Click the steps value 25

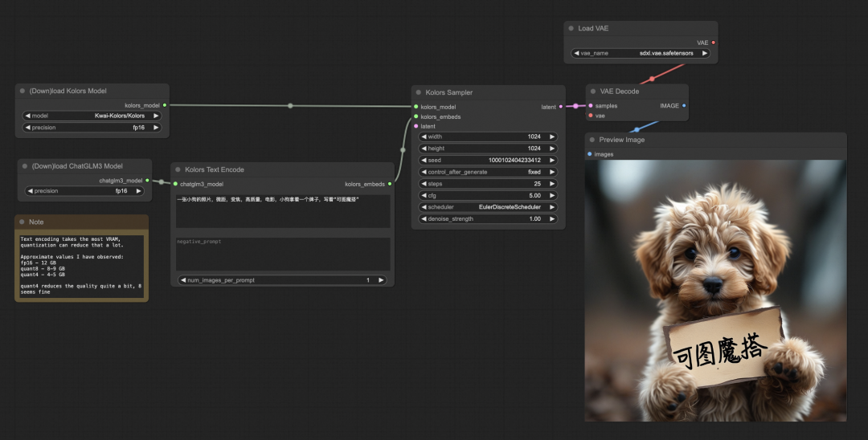pos(537,184)
